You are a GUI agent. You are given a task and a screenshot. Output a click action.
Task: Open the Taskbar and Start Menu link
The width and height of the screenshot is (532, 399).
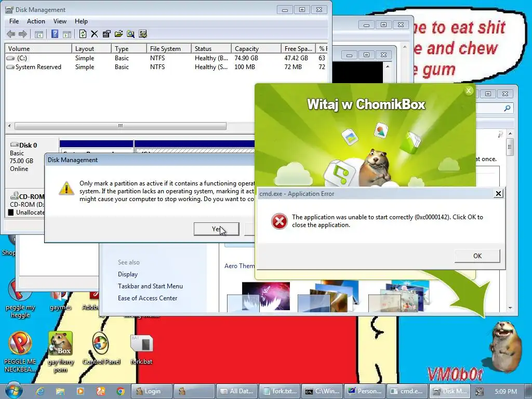point(150,286)
